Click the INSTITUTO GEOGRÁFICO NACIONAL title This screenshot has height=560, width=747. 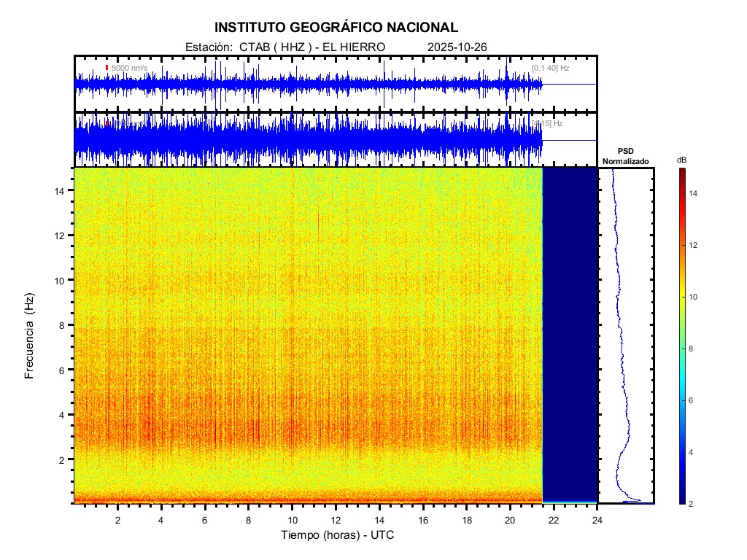pos(336,28)
